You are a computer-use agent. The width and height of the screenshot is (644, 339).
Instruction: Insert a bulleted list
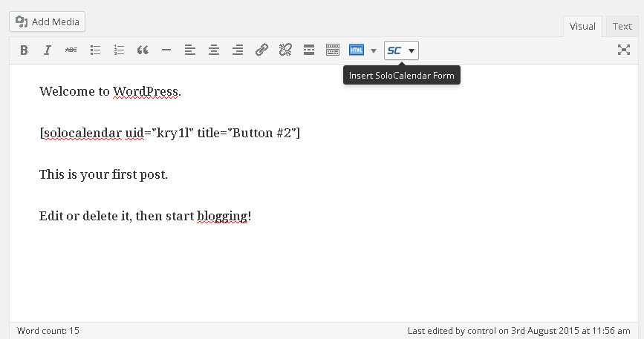[95, 50]
